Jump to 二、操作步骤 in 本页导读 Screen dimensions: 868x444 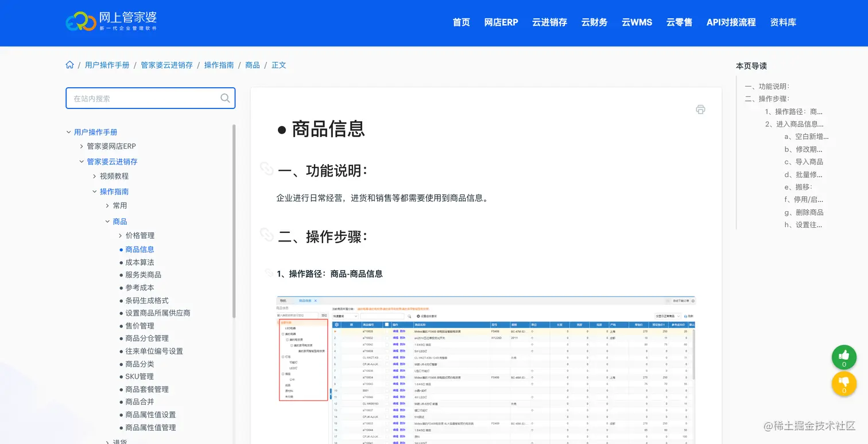point(767,99)
